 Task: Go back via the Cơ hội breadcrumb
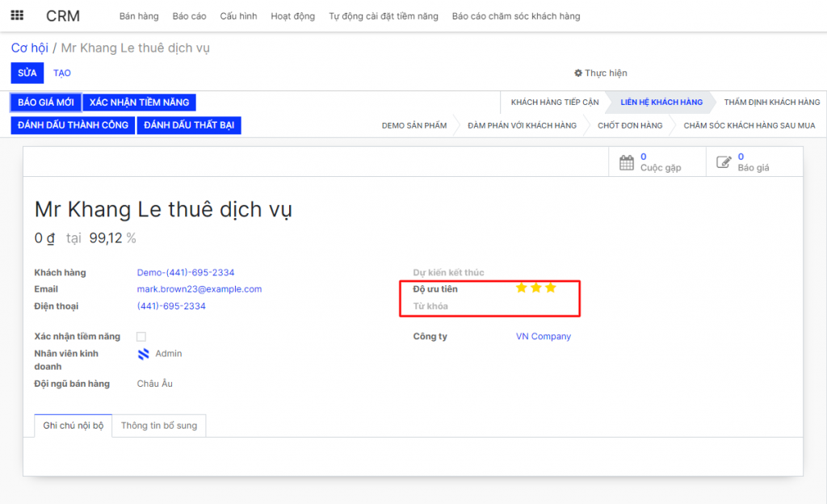pyautogui.click(x=30, y=48)
